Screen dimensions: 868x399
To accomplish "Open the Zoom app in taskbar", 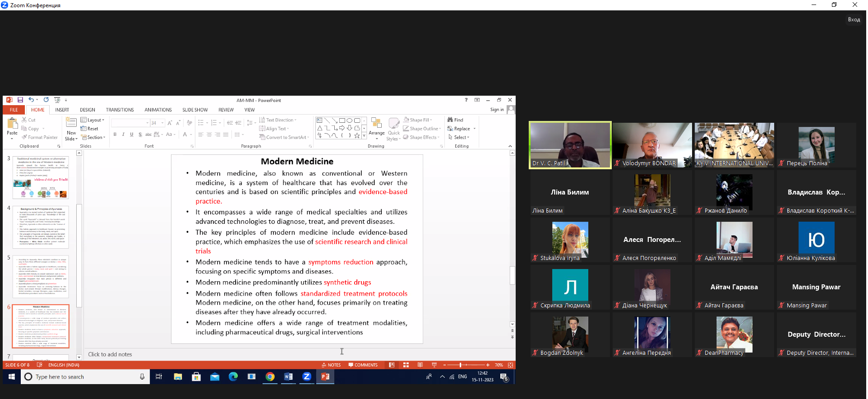I will point(307,376).
